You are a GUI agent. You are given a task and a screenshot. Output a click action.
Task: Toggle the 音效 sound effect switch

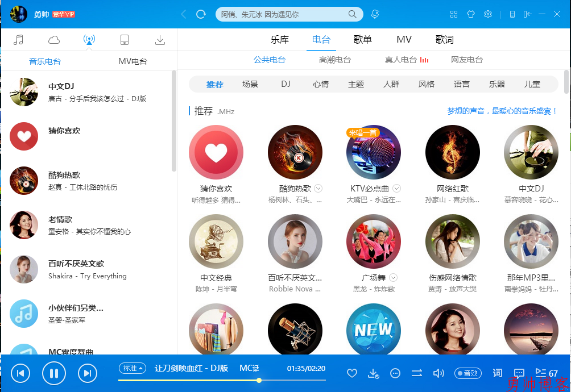coord(467,373)
